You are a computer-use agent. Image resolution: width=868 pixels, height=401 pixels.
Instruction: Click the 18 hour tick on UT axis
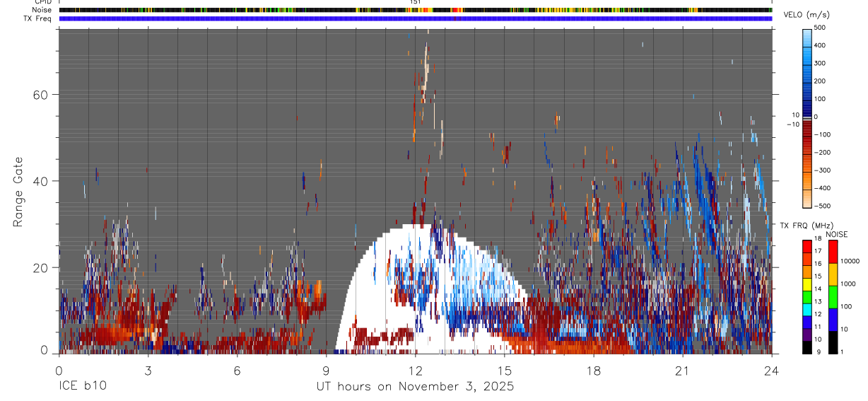594,370
